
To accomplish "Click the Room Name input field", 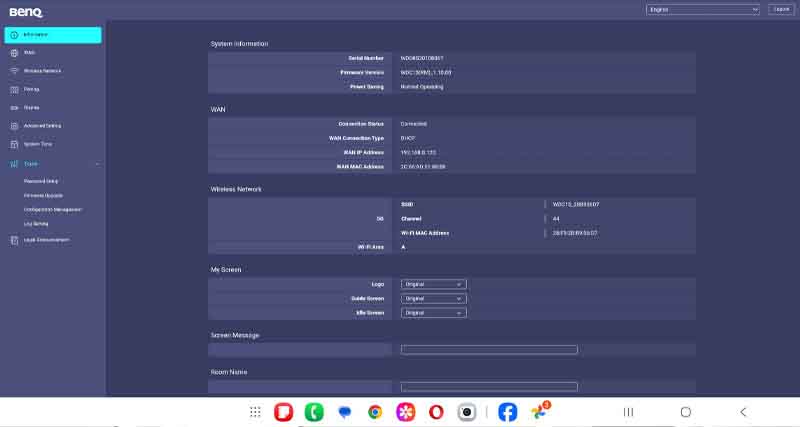I will (x=489, y=387).
